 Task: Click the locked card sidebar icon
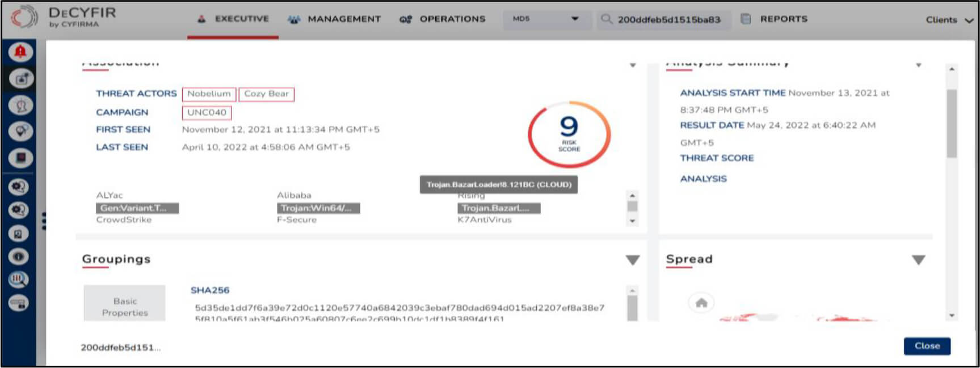pyautogui.click(x=19, y=303)
